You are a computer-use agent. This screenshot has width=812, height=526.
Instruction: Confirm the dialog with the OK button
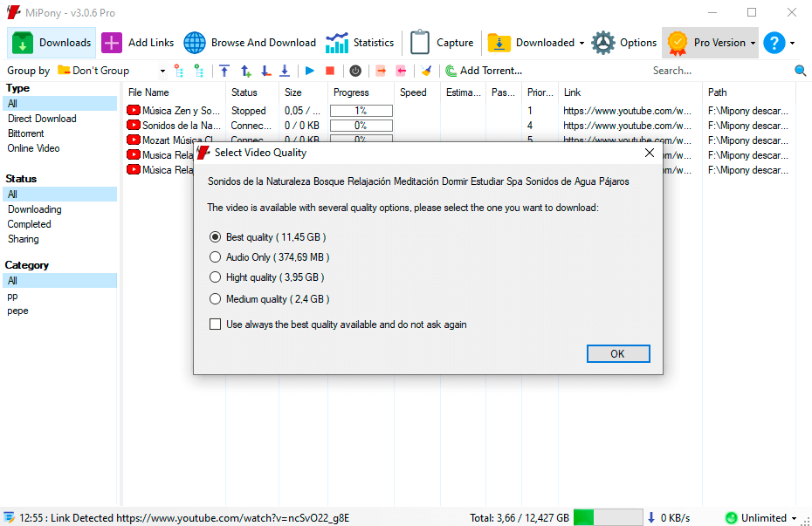pyautogui.click(x=618, y=354)
